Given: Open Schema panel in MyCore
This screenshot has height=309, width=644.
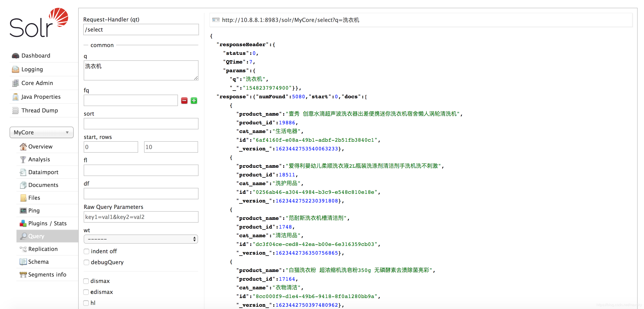Looking at the screenshot, I should 38,262.
